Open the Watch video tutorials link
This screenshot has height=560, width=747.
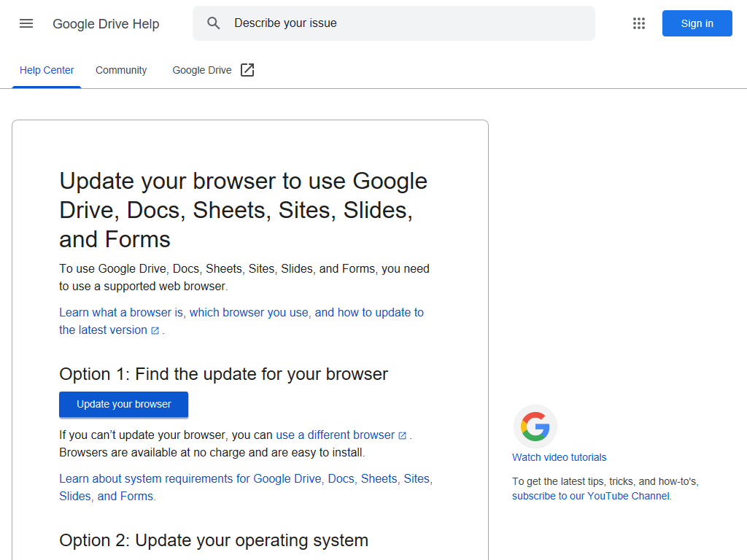click(559, 457)
